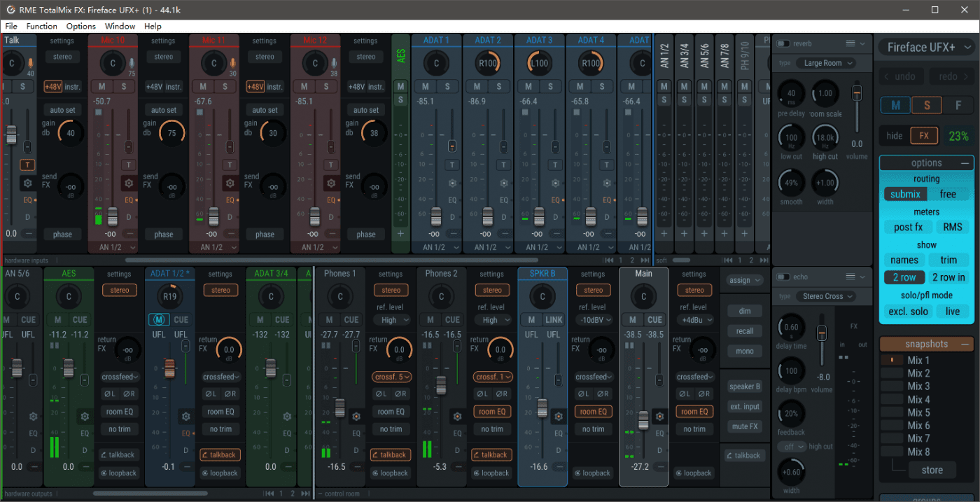Open the Function menu
The image size is (980, 502).
(42, 26)
